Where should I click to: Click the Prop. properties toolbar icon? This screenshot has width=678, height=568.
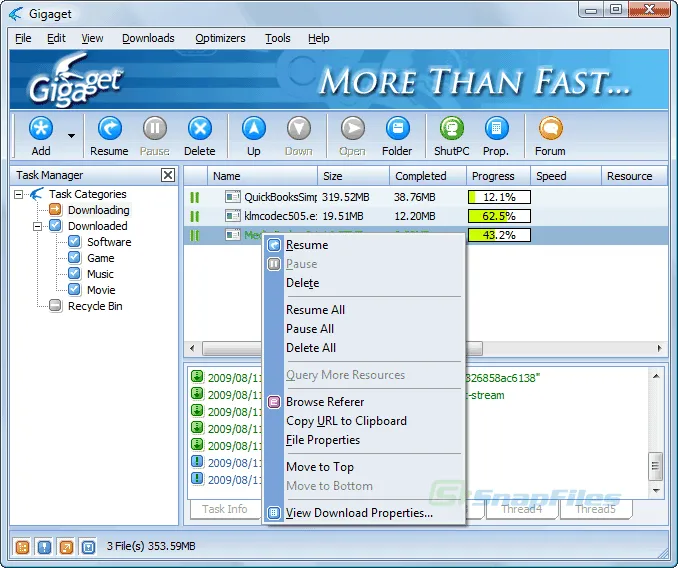click(x=496, y=128)
